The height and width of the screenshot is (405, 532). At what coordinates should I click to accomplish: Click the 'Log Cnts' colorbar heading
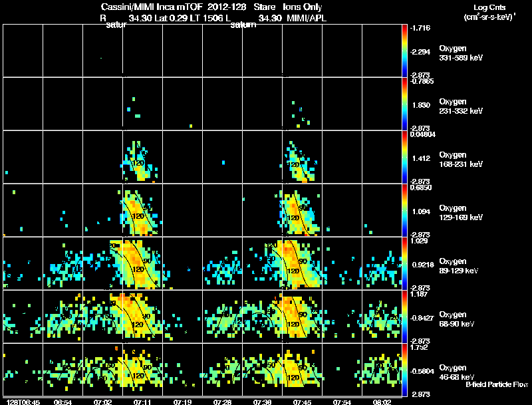click(x=489, y=7)
